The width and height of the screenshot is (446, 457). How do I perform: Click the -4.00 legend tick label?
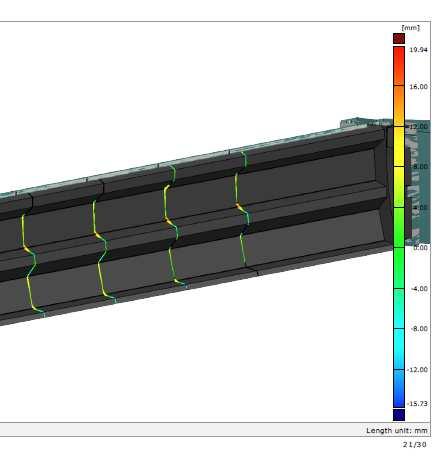pos(419,289)
